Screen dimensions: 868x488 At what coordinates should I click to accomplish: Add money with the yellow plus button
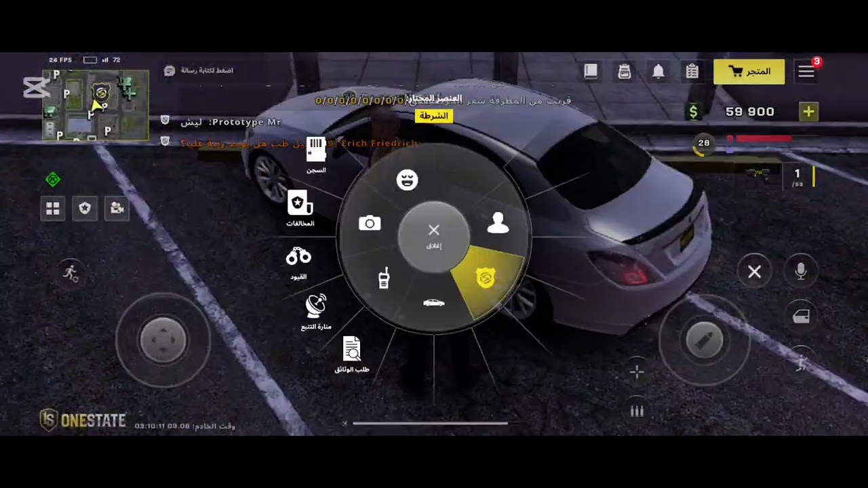click(x=808, y=112)
